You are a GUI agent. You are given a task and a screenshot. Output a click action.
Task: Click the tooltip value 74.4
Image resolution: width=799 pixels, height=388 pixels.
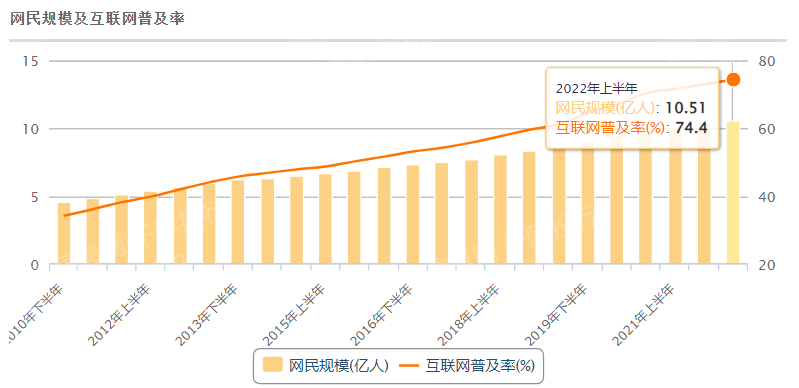pos(691,127)
